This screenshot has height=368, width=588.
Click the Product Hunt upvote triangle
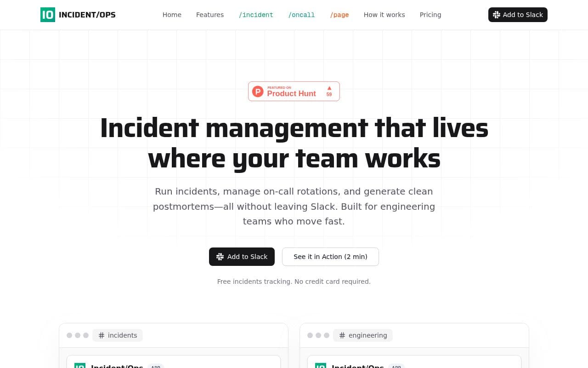click(x=329, y=88)
